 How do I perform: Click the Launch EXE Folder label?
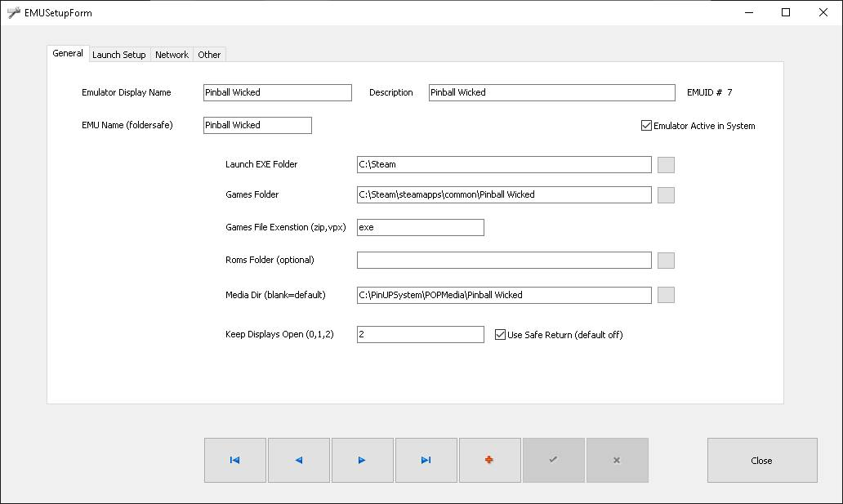(x=261, y=164)
